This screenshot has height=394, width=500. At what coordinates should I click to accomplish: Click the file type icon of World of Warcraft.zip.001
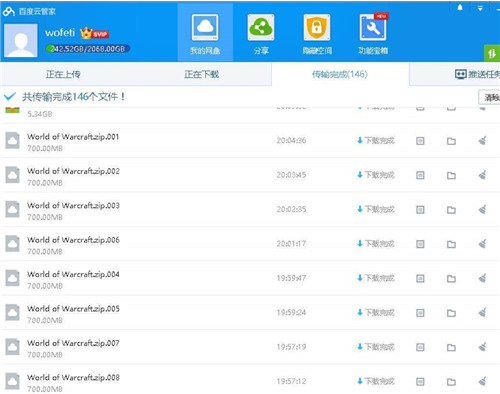[12, 140]
